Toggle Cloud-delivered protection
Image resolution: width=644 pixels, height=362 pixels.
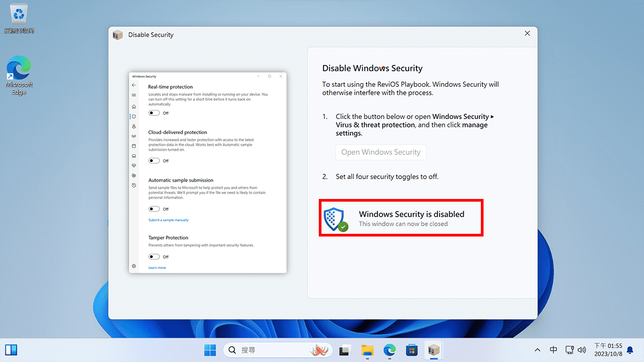(154, 160)
